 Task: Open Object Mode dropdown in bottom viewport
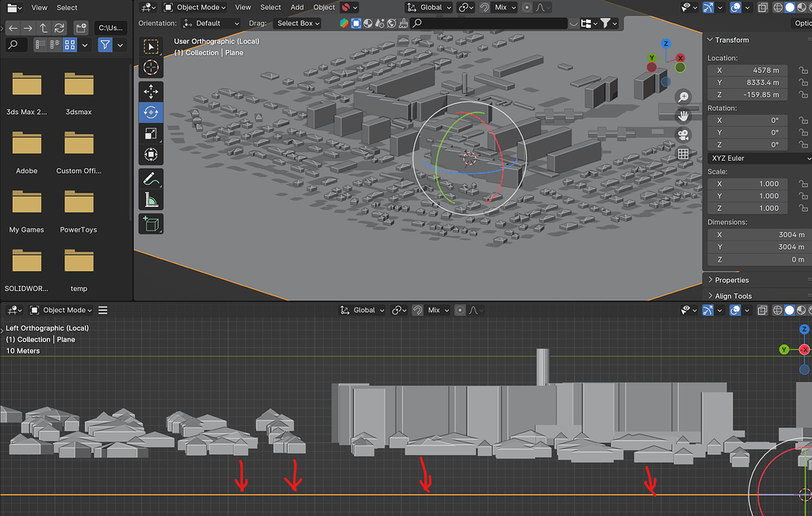pyautogui.click(x=61, y=310)
